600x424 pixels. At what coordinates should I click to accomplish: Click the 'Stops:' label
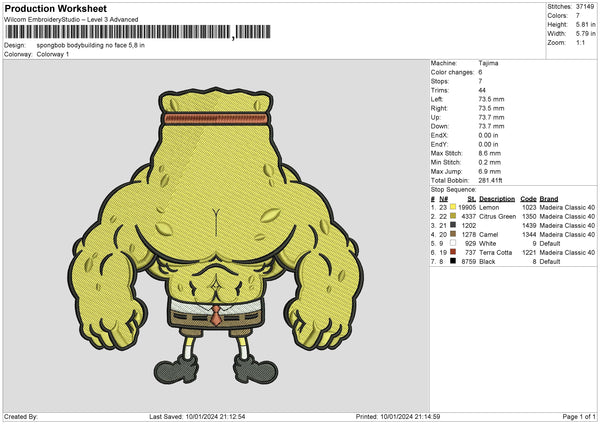click(x=440, y=81)
